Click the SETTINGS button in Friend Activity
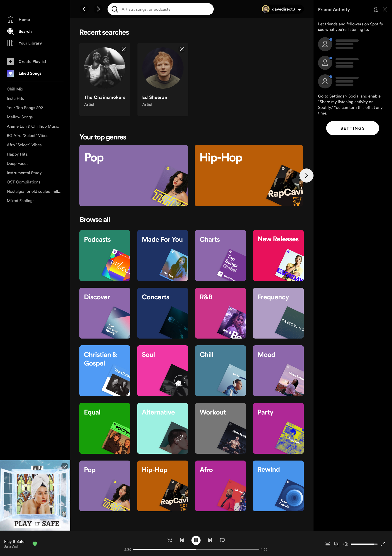Screen dimensions: 392x556 353,128
